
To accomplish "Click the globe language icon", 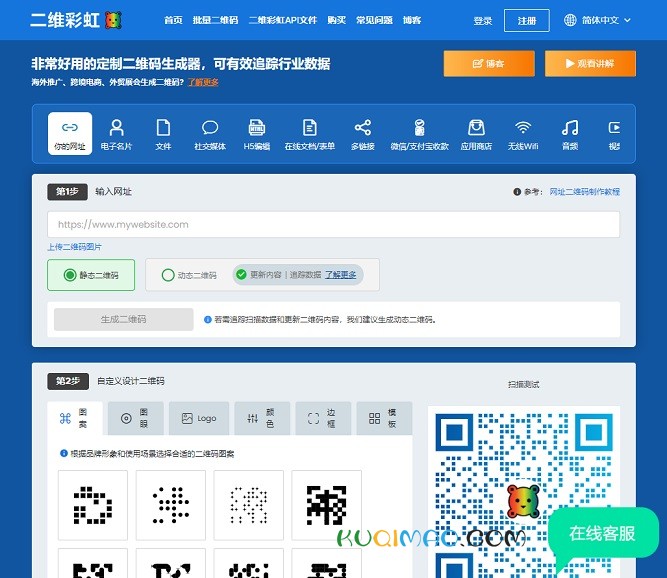I will [570, 20].
